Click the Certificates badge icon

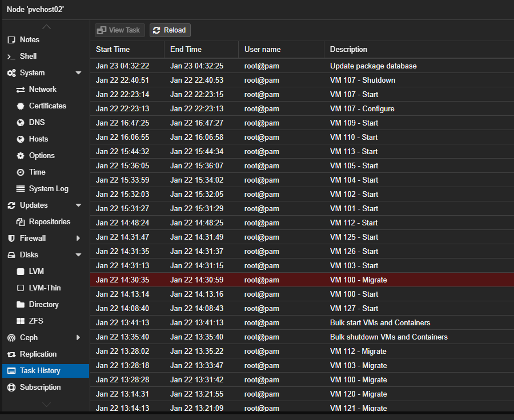[21, 106]
